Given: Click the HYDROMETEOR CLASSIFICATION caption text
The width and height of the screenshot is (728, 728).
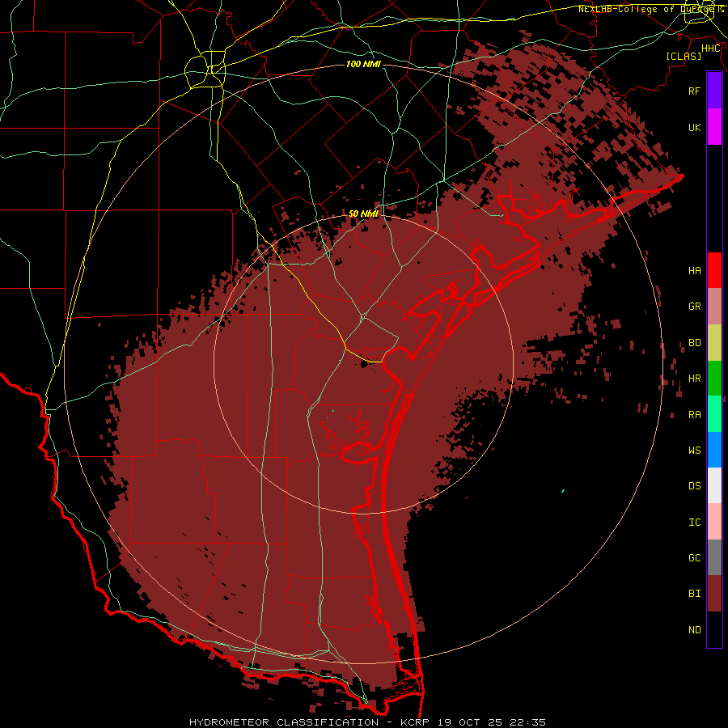Looking at the screenshot, I should 284,722.
